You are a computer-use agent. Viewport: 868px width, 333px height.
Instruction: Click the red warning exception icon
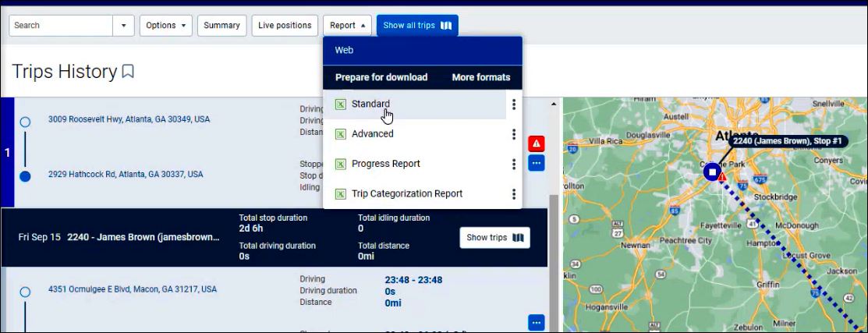pyautogui.click(x=537, y=143)
